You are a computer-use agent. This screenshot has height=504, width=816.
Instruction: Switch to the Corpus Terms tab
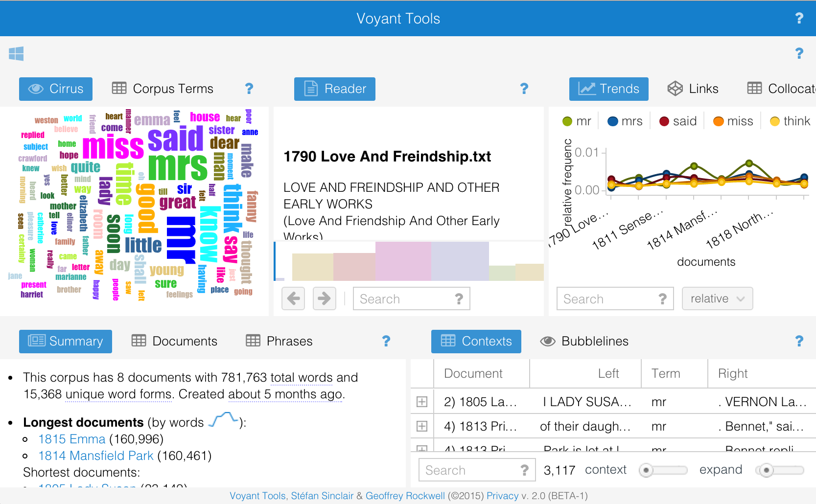click(163, 89)
